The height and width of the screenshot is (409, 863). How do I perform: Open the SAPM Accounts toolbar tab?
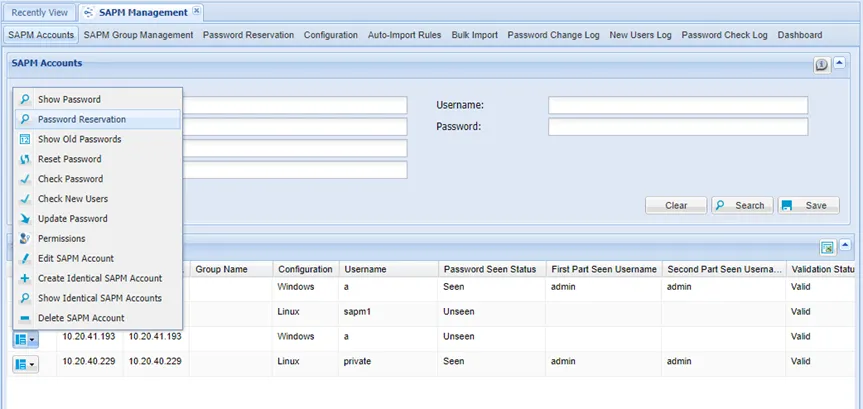tap(41, 35)
